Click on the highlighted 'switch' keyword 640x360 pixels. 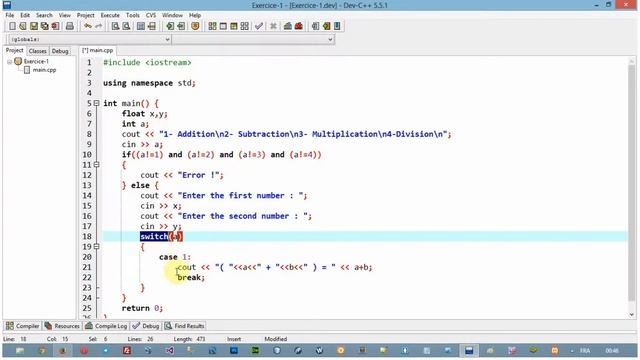[154, 236]
